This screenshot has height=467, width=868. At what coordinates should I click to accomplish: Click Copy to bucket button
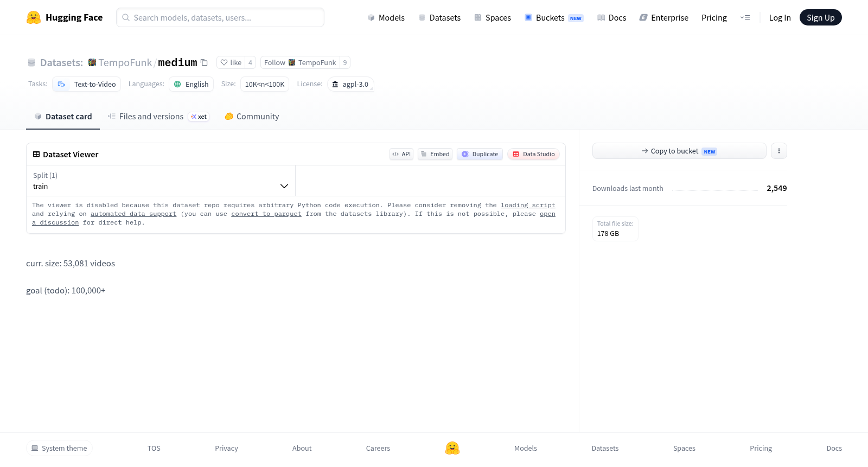[x=679, y=151]
